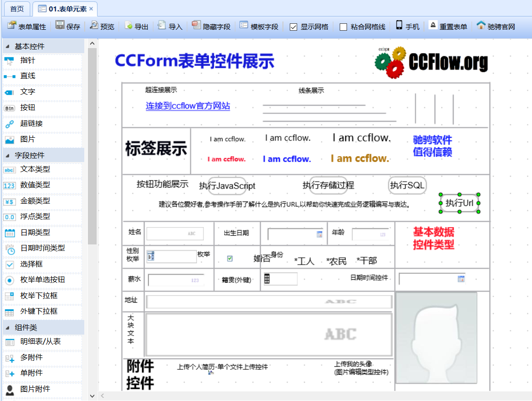532x401 pixels.
Task: Select the 外键下拉框 foreign key icon
Action: pos(10,312)
